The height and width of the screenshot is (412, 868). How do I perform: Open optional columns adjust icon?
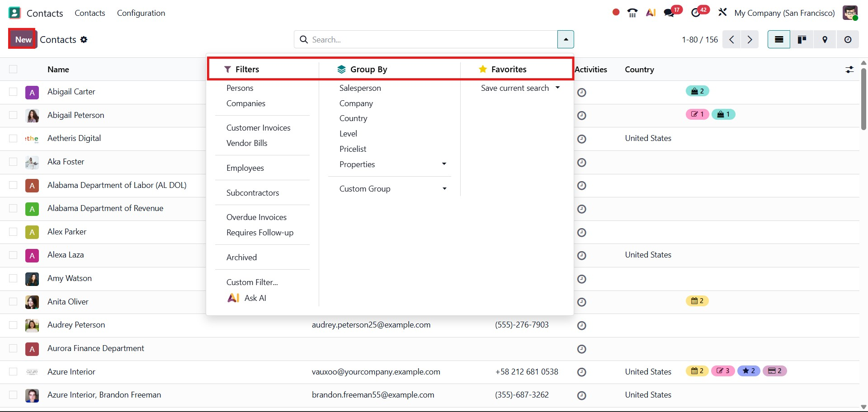(x=849, y=70)
